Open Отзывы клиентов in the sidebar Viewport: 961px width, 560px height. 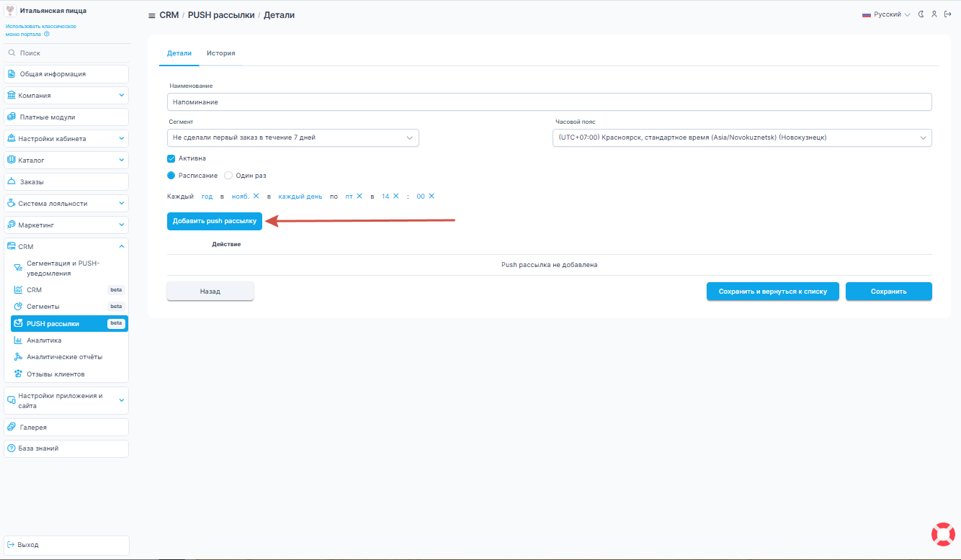[69, 374]
